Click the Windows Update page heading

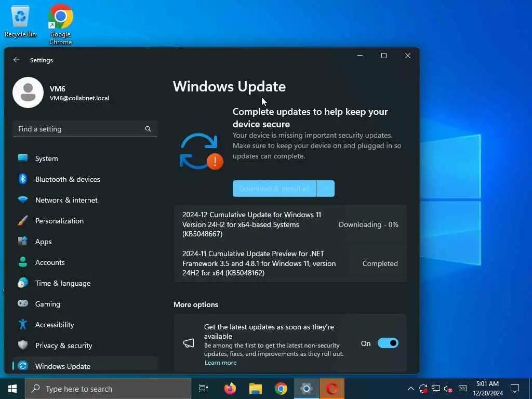[229, 87]
